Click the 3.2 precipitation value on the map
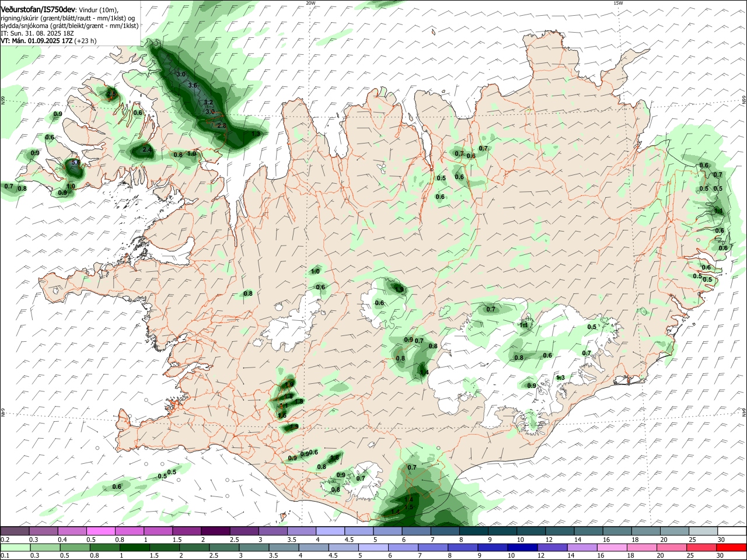Viewport: 747px width, 560px height. (208, 103)
